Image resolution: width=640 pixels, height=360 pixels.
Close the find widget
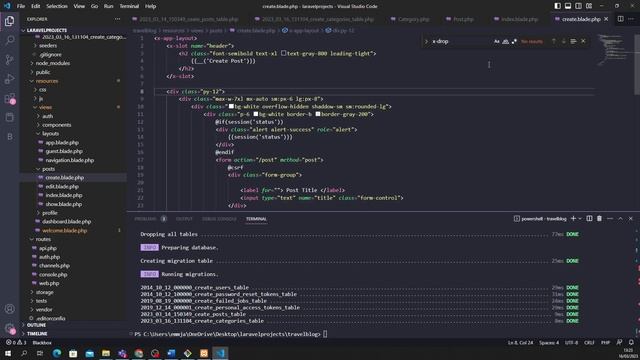(x=583, y=41)
